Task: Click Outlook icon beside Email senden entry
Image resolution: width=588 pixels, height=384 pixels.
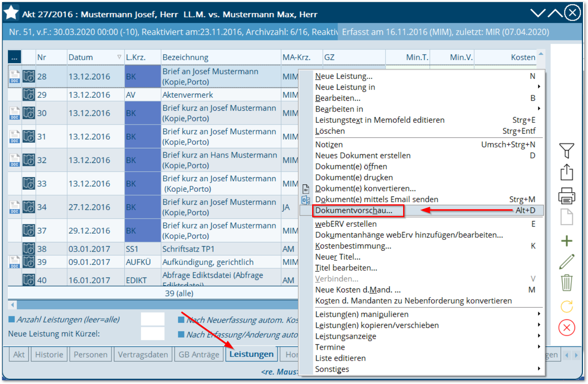Action: (305, 200)
